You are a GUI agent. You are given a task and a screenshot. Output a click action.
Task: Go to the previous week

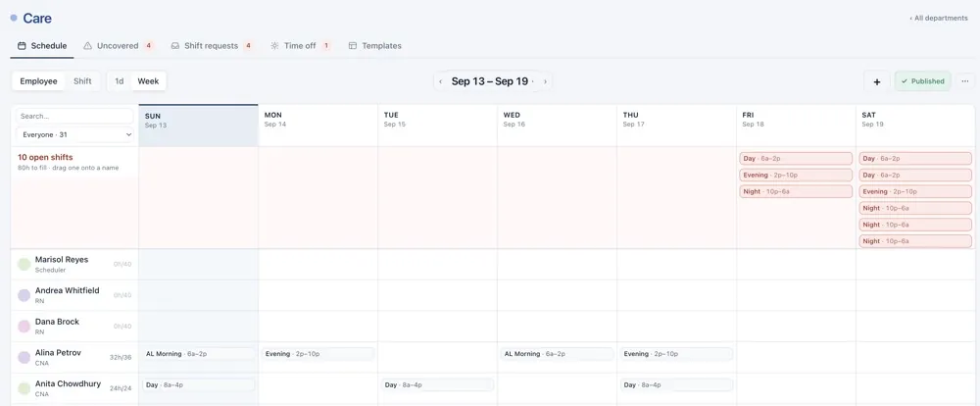441,82
